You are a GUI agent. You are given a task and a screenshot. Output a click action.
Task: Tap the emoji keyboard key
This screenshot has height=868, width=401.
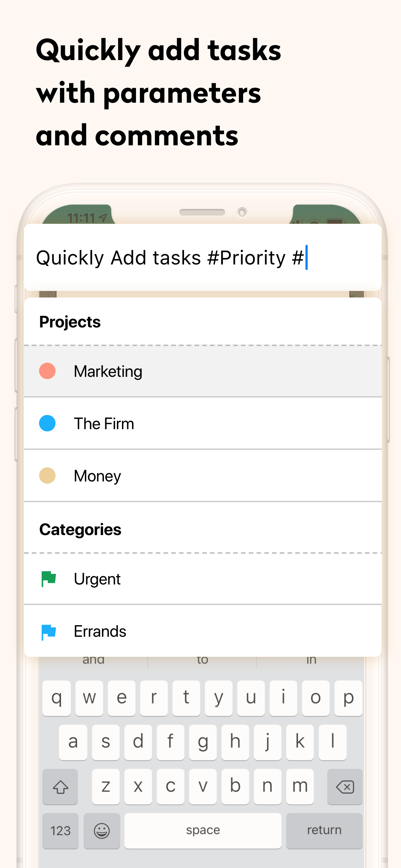pyautogui.click(x=102, y=831)
